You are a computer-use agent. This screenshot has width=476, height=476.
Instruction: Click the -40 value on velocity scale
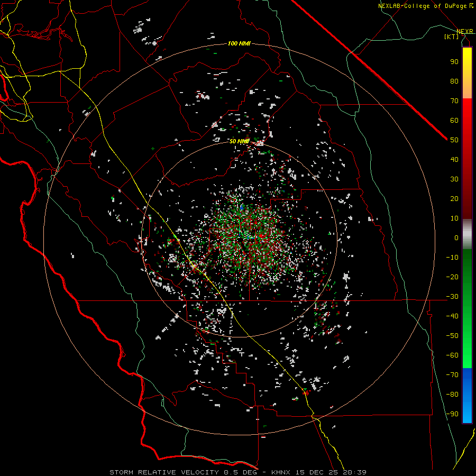pos(452,316)
